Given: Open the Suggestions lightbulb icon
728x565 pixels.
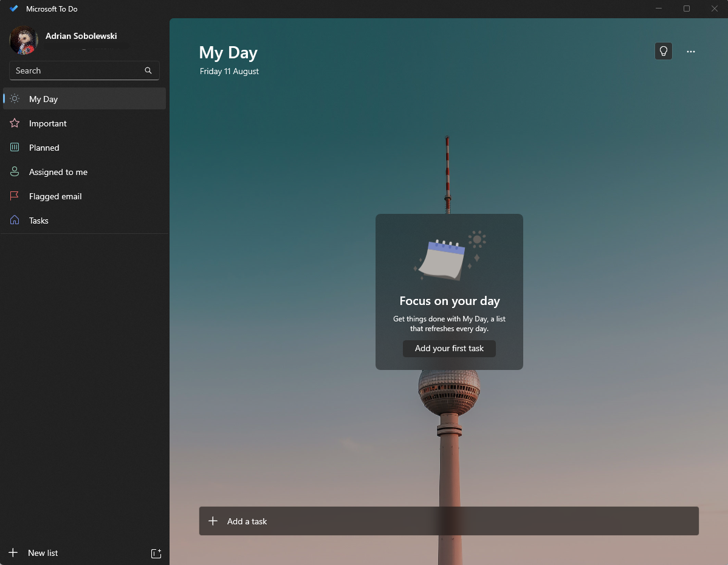Looking at the screenshot, I should click(663, 51).
